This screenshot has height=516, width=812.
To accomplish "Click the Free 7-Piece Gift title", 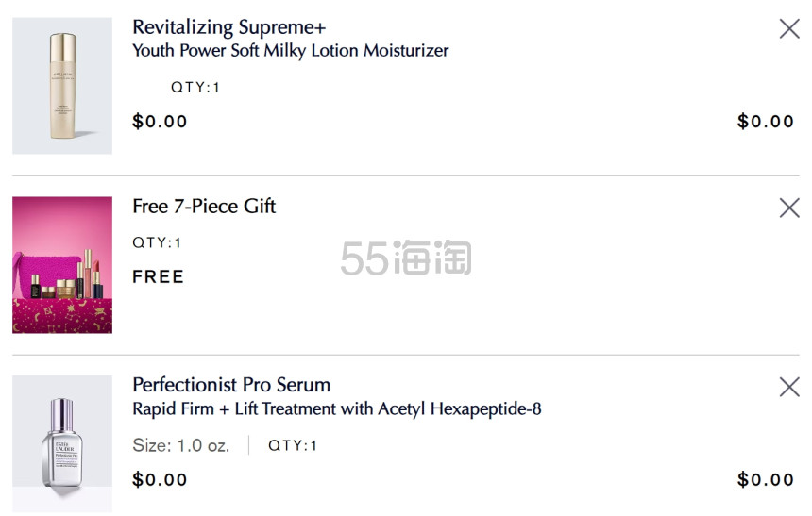I will click(x=204, y=206).
